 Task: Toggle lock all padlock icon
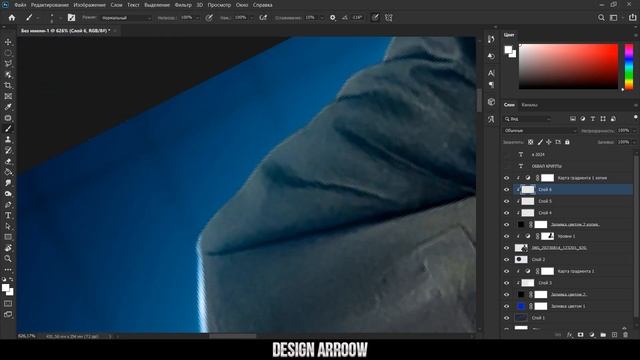tap(567, 142)
